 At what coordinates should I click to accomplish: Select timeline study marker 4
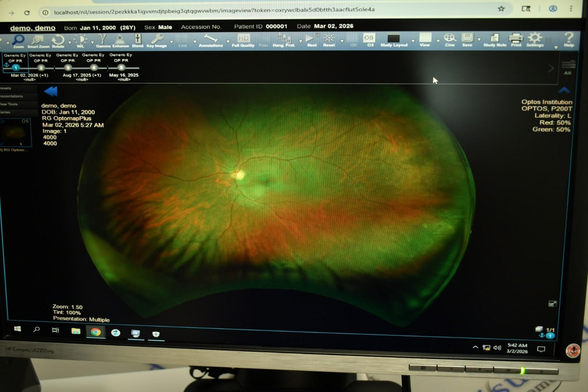point(94,68)
